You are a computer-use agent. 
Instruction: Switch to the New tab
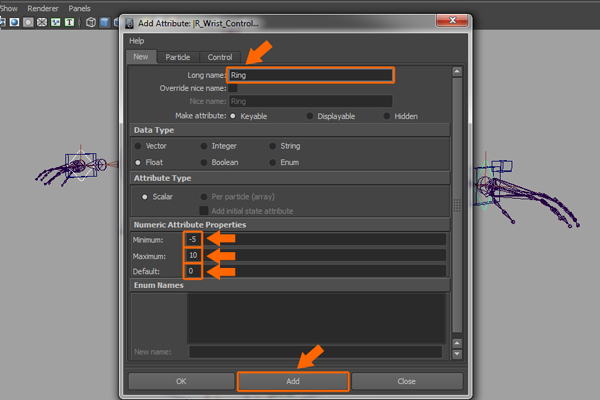tap(141, 57)
